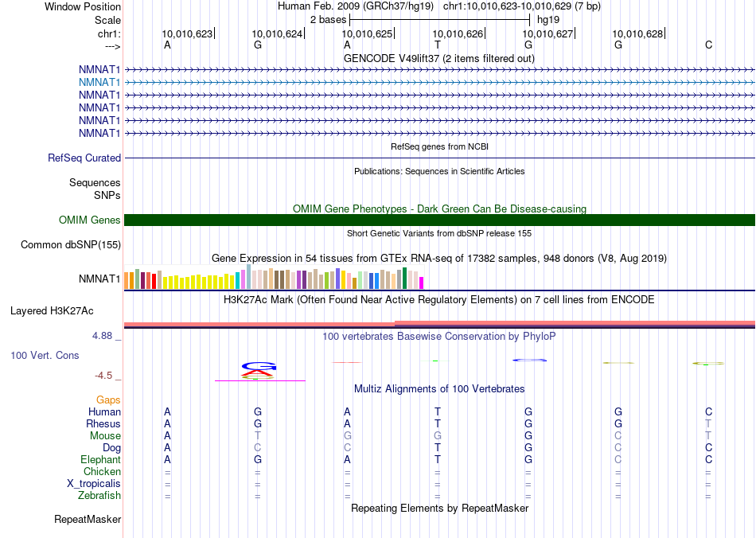Click the 4.88 upper scale value
Viewport: 756px width, 538px height.
102,336
